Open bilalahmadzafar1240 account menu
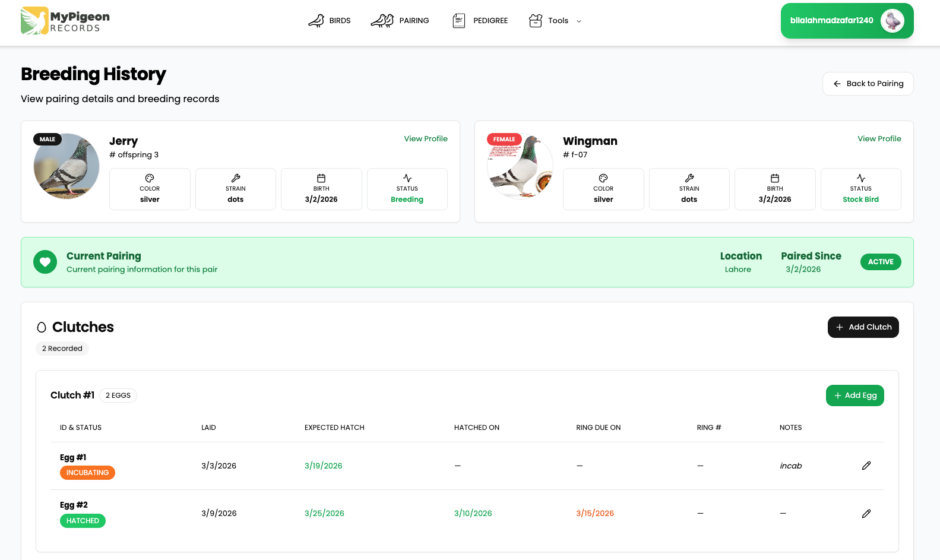 click(x=831, y=21)
